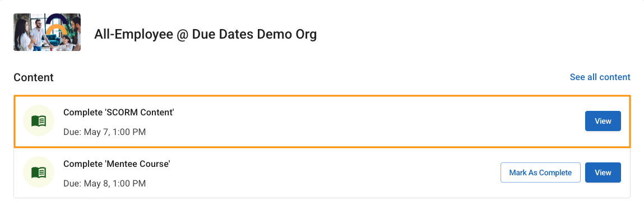The width and height of the screenshot is (644, 210).
Task: Open the 'See all content' link
Action: (600, 77)
